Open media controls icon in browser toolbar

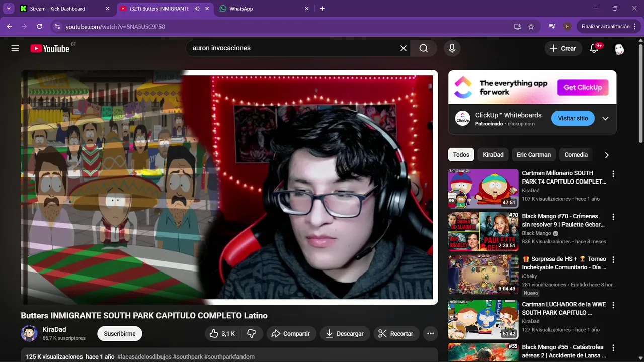point(552,26)
